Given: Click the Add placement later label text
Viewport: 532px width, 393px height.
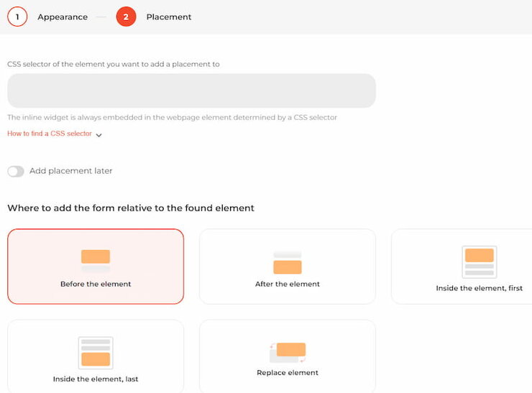Looking at the screenshot, I should (x=71, y=171).
